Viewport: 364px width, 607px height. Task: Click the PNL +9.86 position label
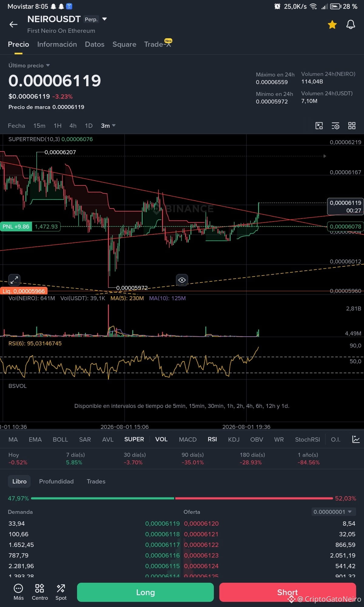tap(16, 226)
